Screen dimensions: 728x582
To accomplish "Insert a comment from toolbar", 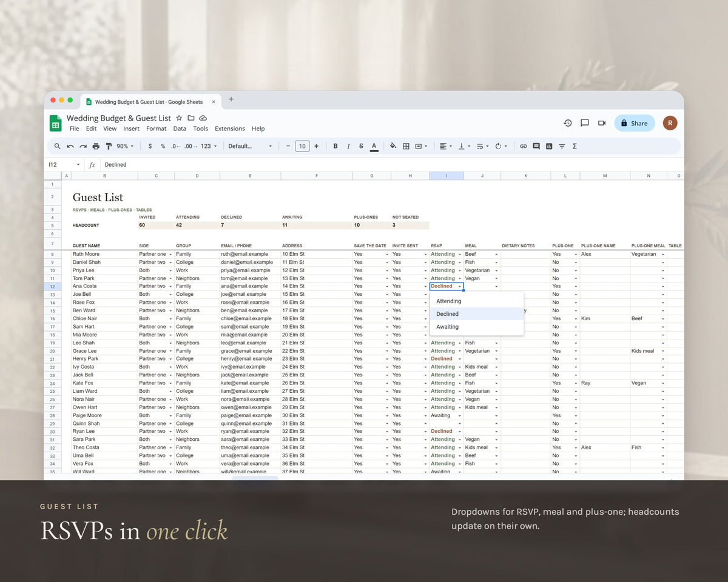I will 536,146.
